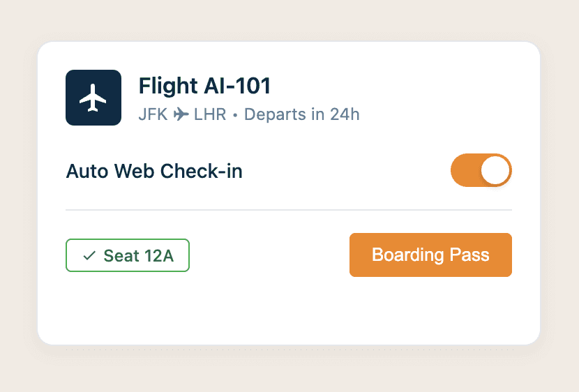Click the small plane glyph between JFK and LHR

pos(181,114)
